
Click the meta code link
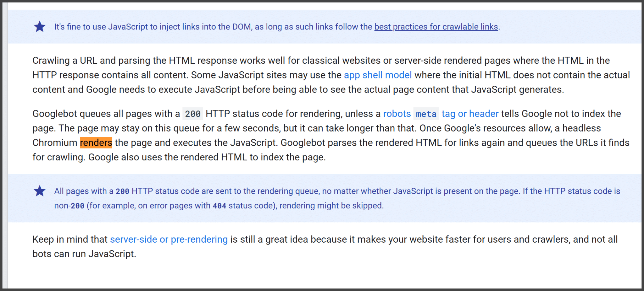click(426, 114)
